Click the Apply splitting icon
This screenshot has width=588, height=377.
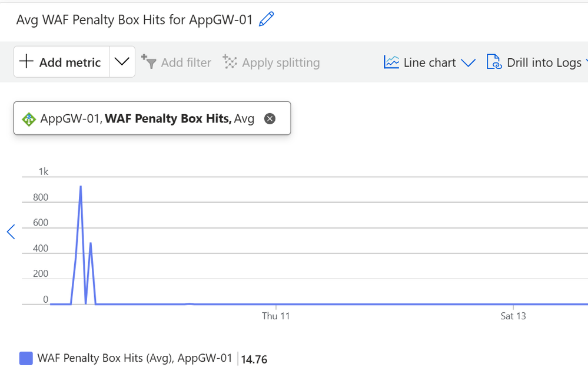(230, 62)
